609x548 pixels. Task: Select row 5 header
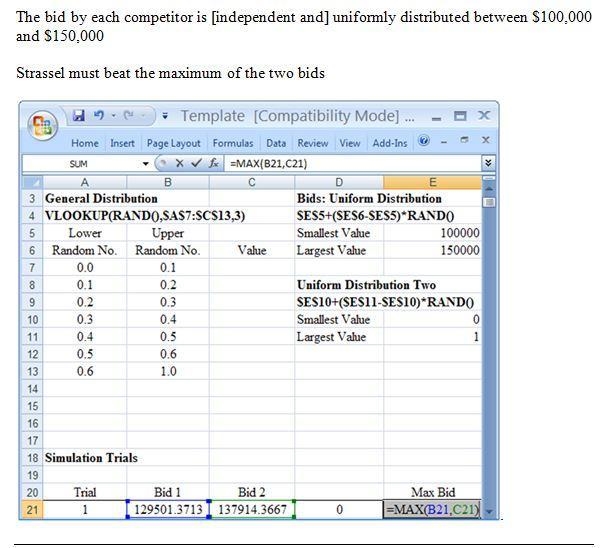33,233
